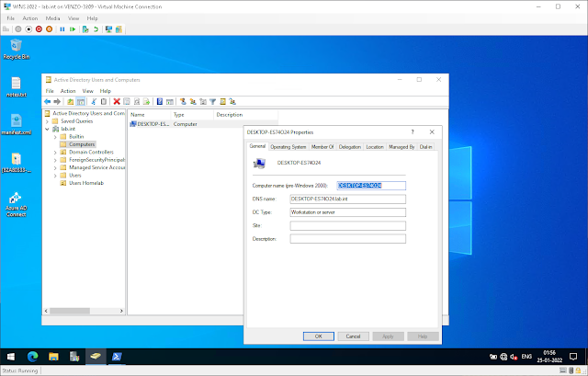The width and height of the screenshot is (588, 376).
Task: Click the Revert VM toolbar icon
Action: (x=96, y=29)
